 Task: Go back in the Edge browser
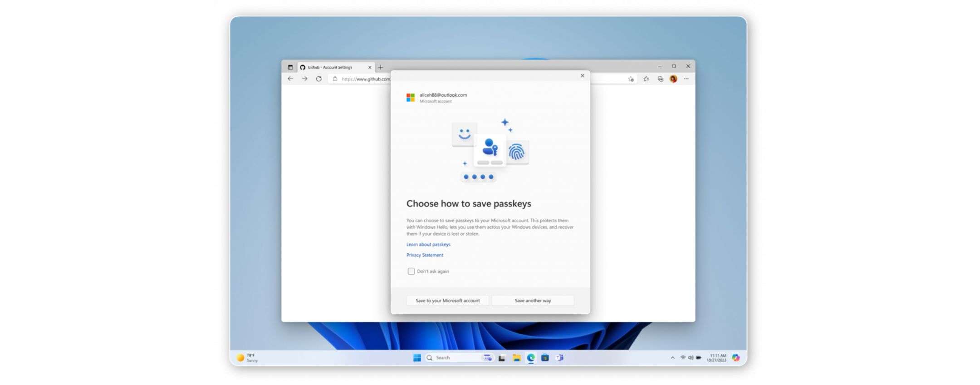coord(290,79)
